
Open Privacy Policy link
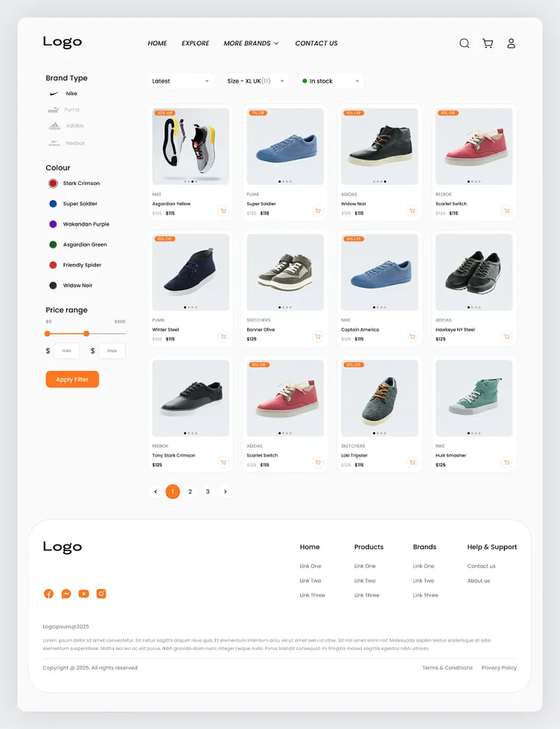coord(499,668)
